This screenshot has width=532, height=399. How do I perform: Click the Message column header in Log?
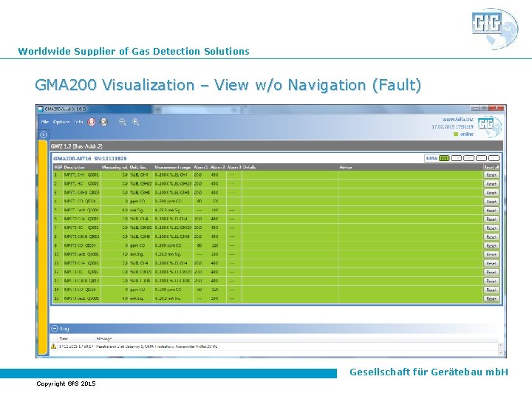pyautogui.click(x=104, y=338)
